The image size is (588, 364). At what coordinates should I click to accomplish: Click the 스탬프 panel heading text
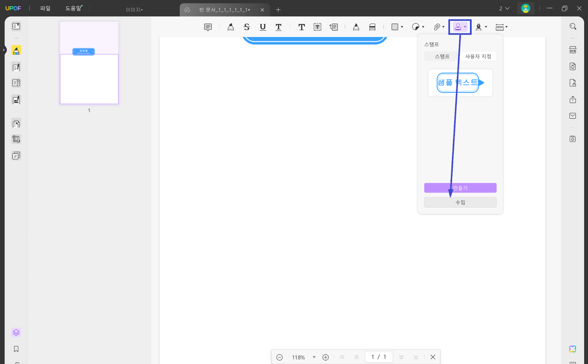point(431,44)
